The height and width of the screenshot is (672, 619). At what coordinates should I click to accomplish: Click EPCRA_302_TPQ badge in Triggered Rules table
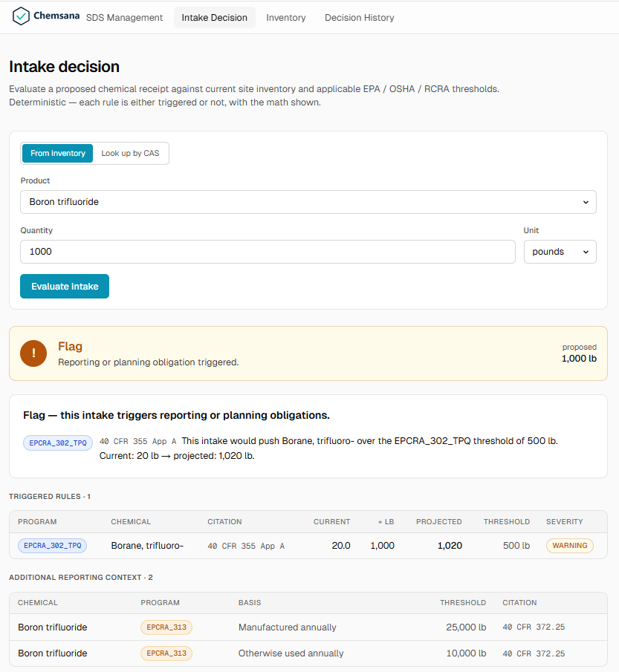pos(52,546)
